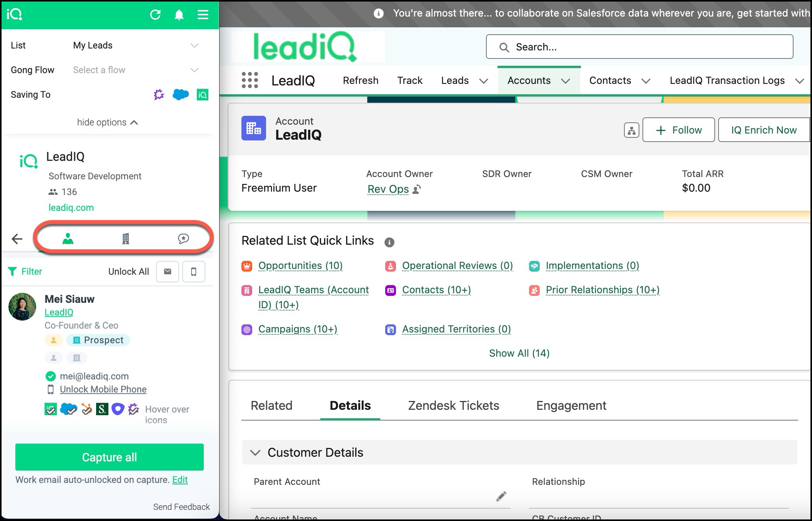Viewport: 812px width, 521px height.
Task: Expand the Leads tab chevron
Action: point(484,81)
